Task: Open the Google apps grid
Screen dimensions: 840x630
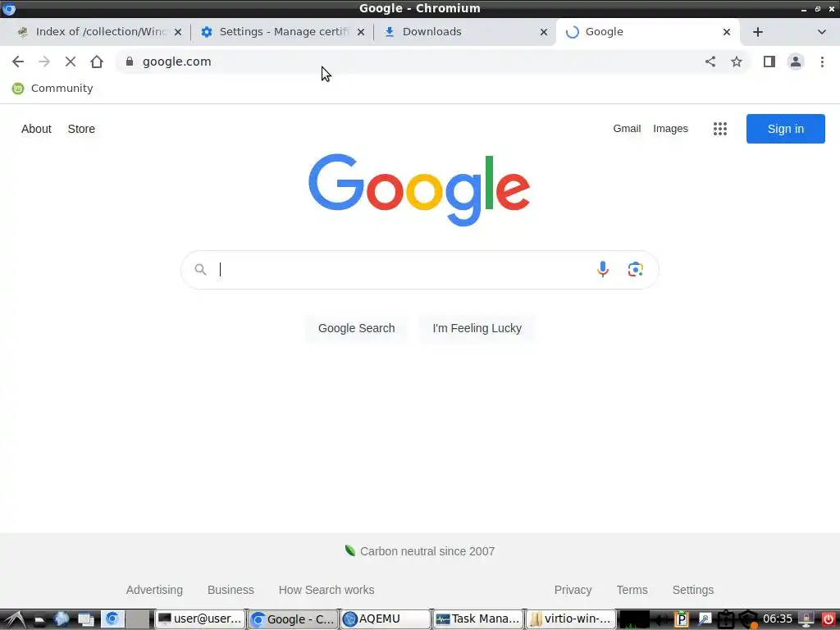Action: pyautogui.click(x=720, y=129)
